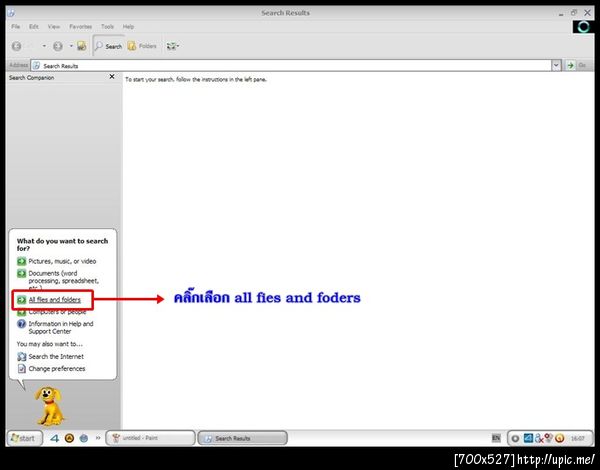Viewport: 600px width, 470px height.
Task: Click the Search the Internet icon
Action: 22,357
